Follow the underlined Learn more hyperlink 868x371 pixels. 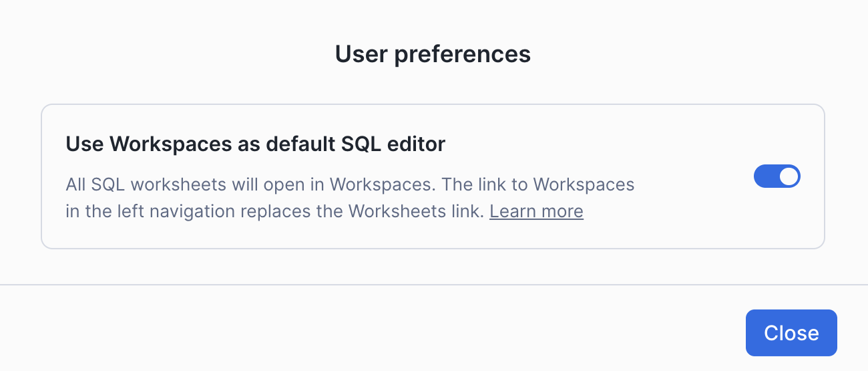point(536,212)
